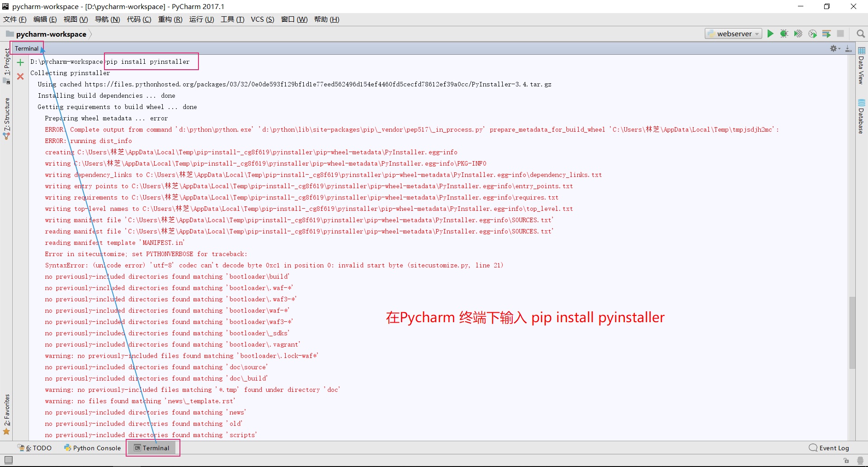Hide the terminal tool window
Viewport: 868px width, 467px height.
click(849, 48)
